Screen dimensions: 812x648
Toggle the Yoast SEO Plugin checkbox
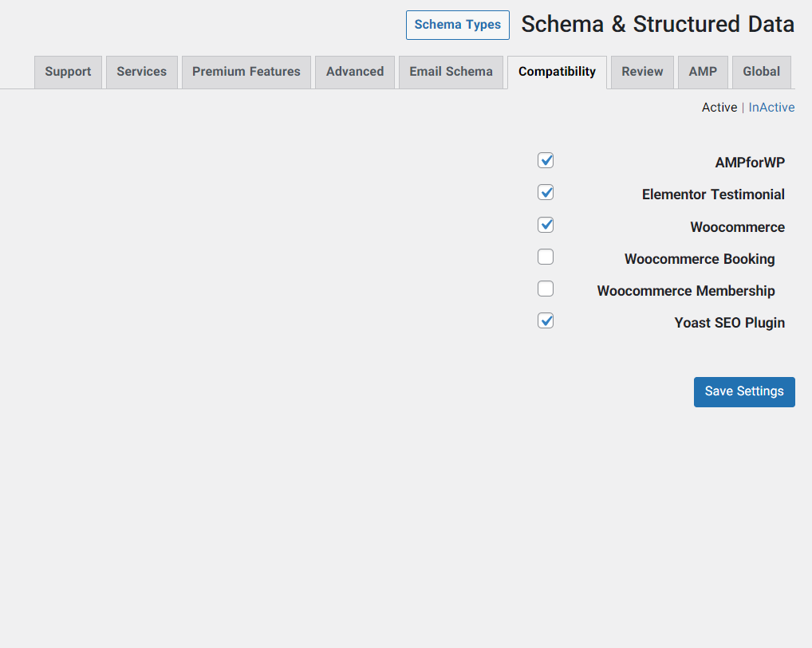[546, 320]
